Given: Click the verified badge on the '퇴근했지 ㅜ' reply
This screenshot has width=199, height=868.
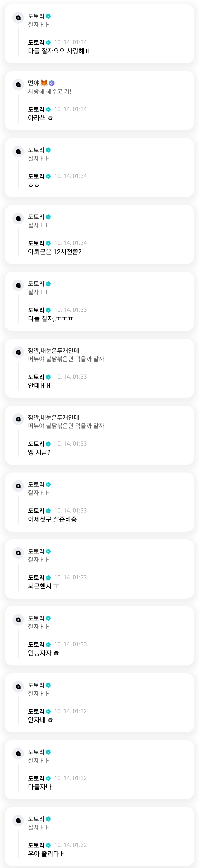Looking at the screenshot, I should click(48, 578).
